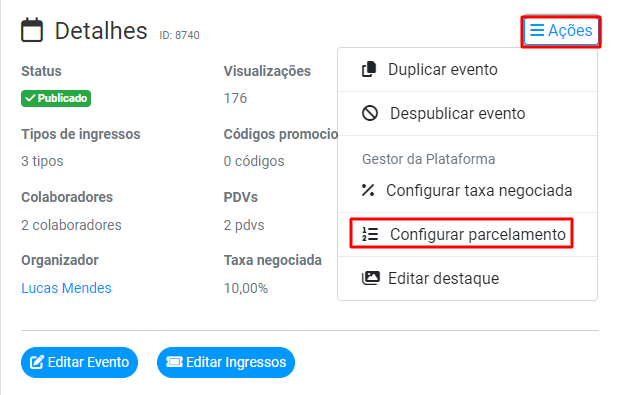Click the copy icon for Duplicar evento

[x=370, y=69]
